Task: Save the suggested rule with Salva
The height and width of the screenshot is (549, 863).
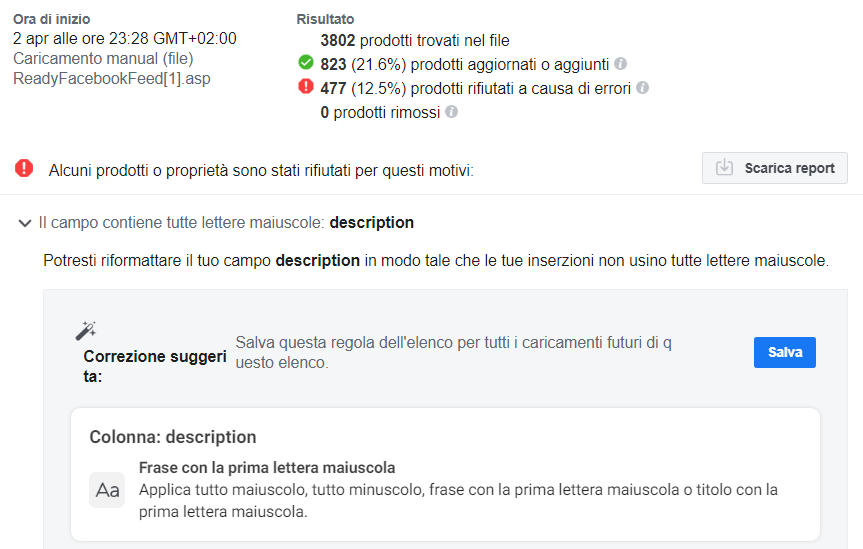Action: click(785, 352)
